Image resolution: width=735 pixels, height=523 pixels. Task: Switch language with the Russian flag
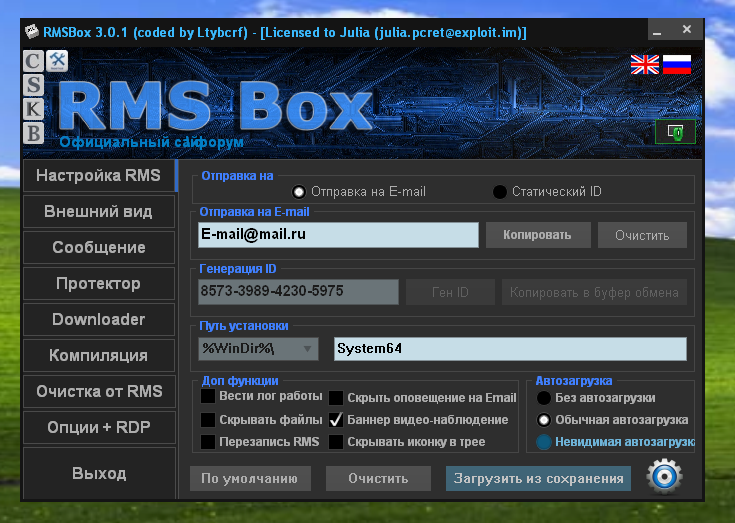point(677,65)
